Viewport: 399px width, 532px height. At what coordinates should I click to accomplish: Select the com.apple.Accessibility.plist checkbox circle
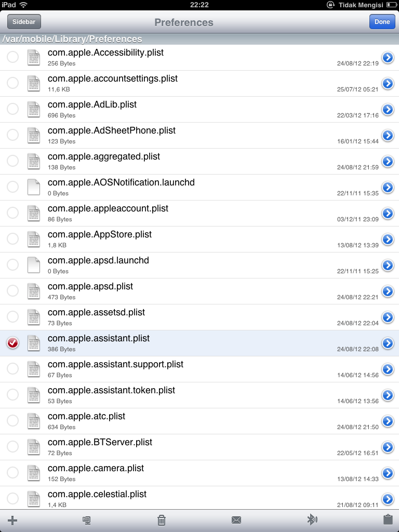tap(12, 57)
